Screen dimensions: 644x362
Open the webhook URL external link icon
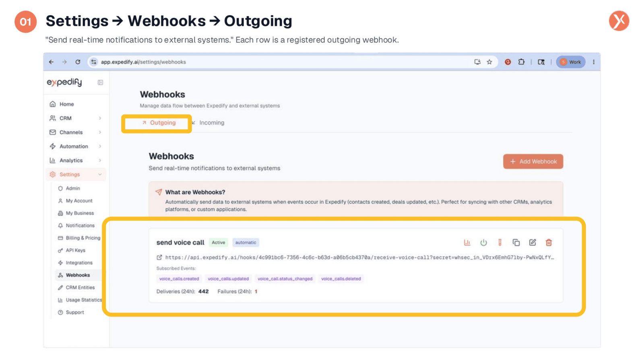pyautogui.click(x=159, y=257)
